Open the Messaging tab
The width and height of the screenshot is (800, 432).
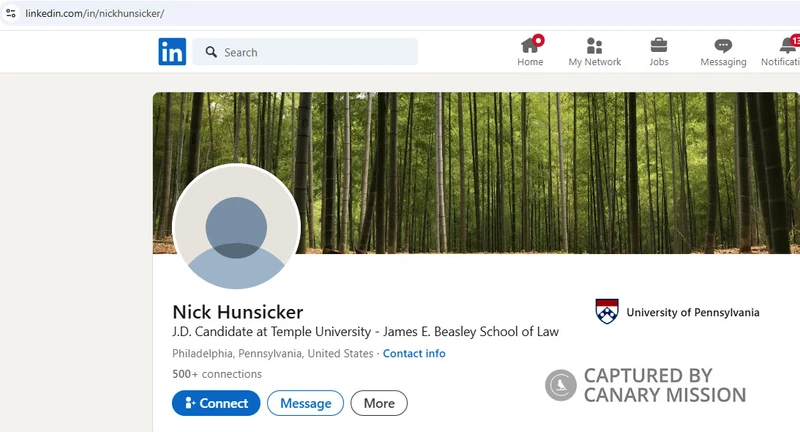pyautogui.click(x=723, y=52)
